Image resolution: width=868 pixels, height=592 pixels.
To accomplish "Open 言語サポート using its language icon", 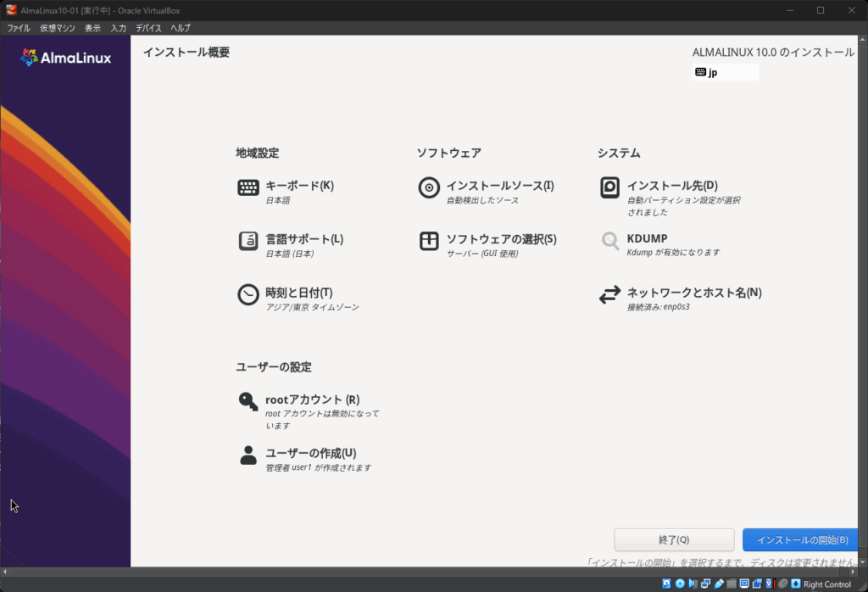I will click(248, 242).
